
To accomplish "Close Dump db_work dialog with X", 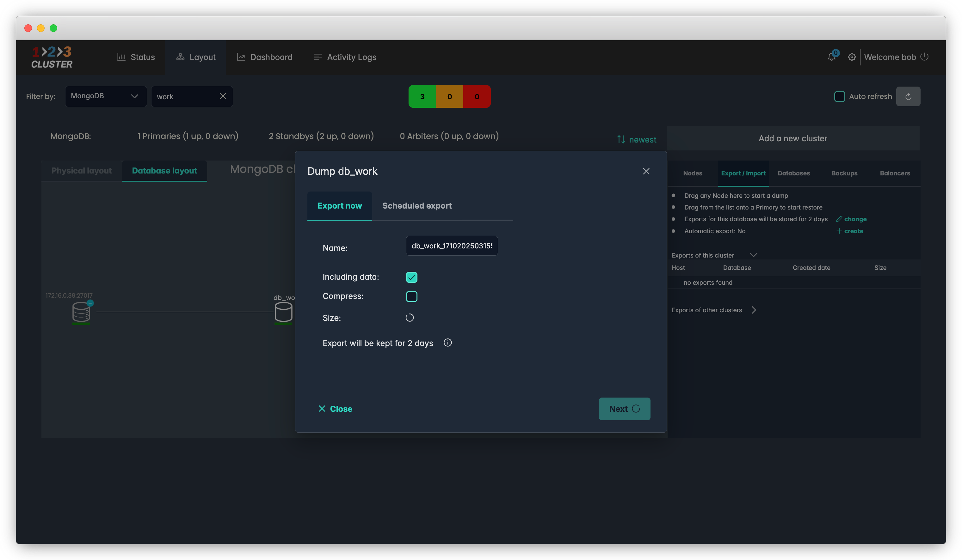I will point(646,171).
